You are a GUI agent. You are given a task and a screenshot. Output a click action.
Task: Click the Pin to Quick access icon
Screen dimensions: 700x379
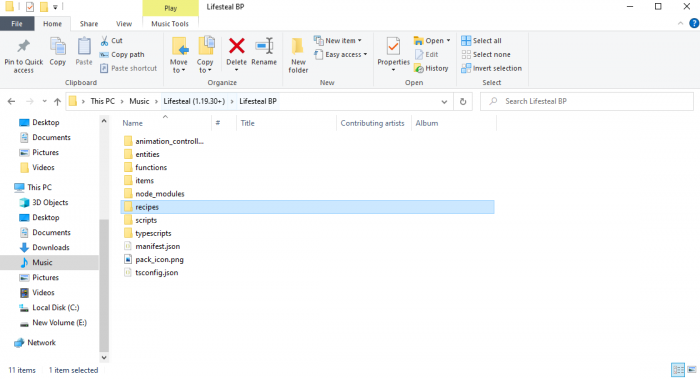23,46
